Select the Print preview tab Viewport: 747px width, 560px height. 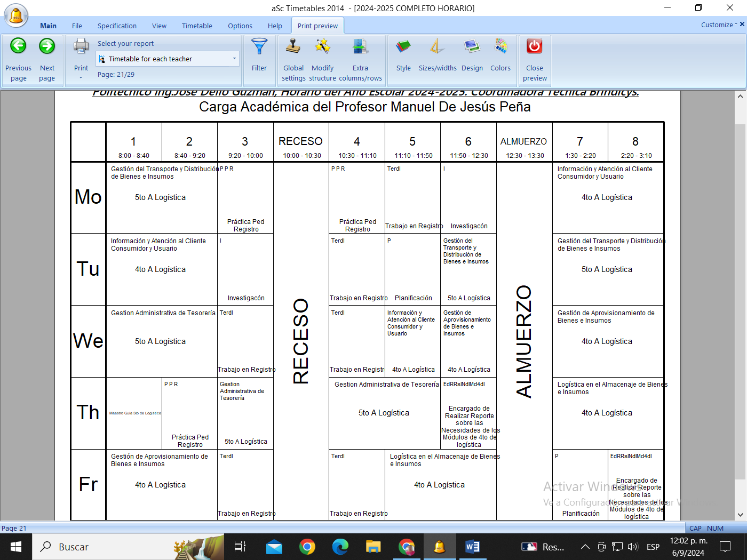[x=317, y=26]
